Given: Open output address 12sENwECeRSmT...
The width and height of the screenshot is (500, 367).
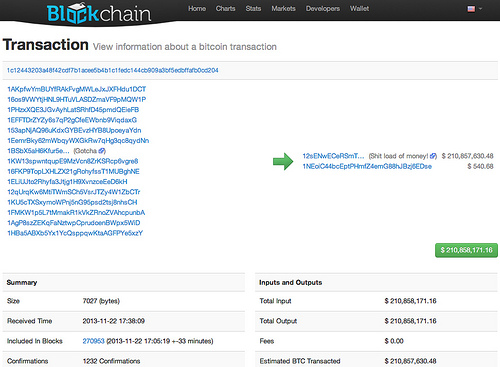Looking at the screenshot, I should [333, 156].
